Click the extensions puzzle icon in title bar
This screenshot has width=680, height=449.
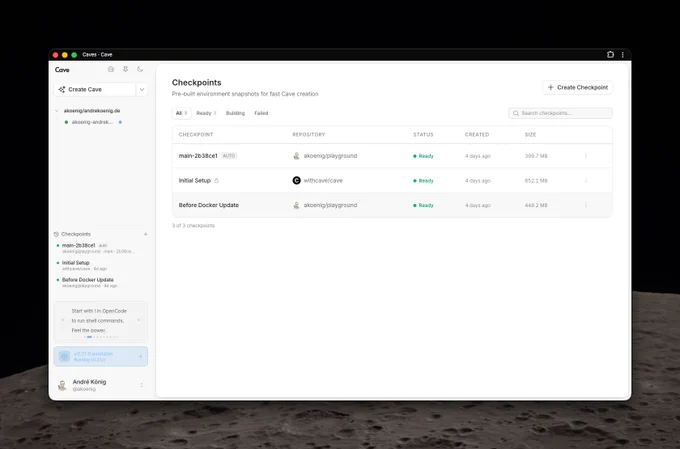pyautogui.click(x=610, y=55)
